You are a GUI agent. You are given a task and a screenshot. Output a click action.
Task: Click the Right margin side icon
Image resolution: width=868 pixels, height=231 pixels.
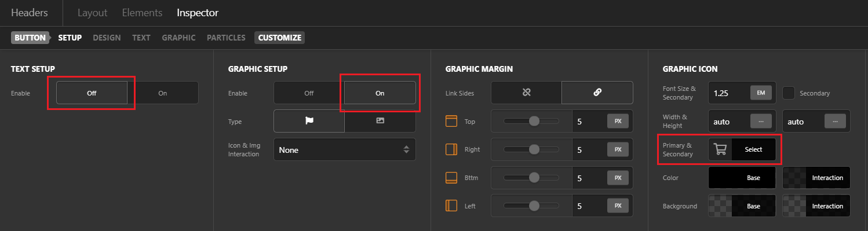pyautogui.click(x=452, y=149)
